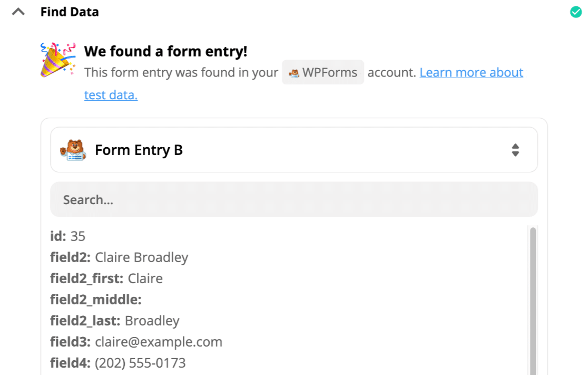Screen dimensions: 588x375
Task: Open the Form Entry B dropdown
Action: (293, 150)
